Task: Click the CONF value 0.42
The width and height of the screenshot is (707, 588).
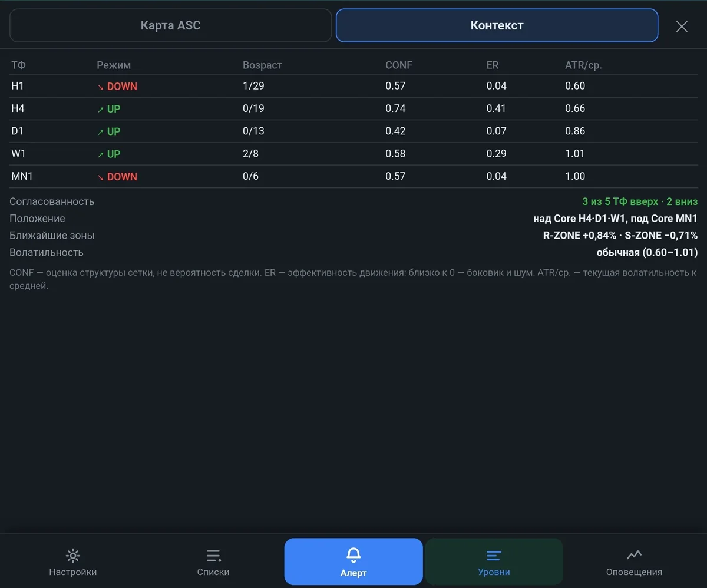Action: click(x=395, y=131)
